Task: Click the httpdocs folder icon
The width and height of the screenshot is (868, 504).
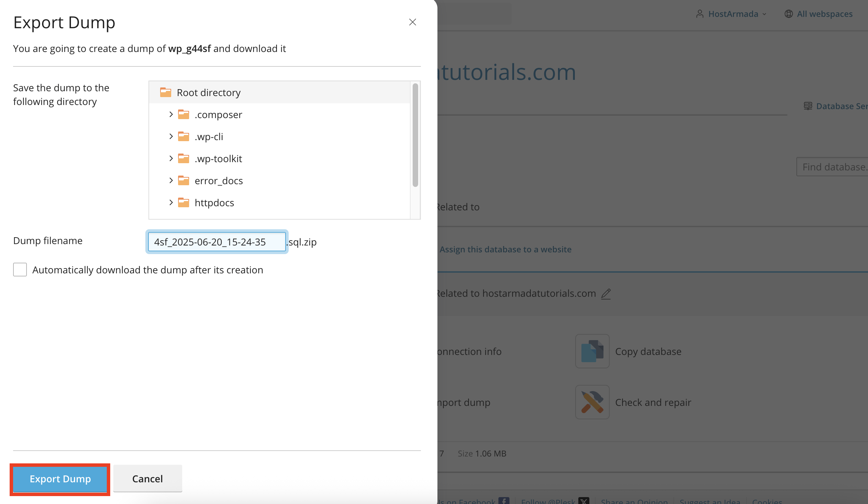Action: coord(184,202)
